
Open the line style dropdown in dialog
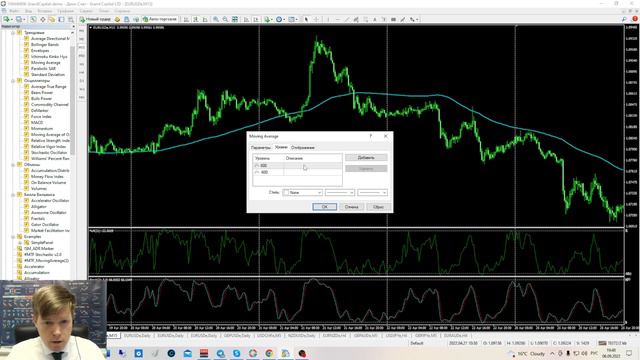coord(340,192)
